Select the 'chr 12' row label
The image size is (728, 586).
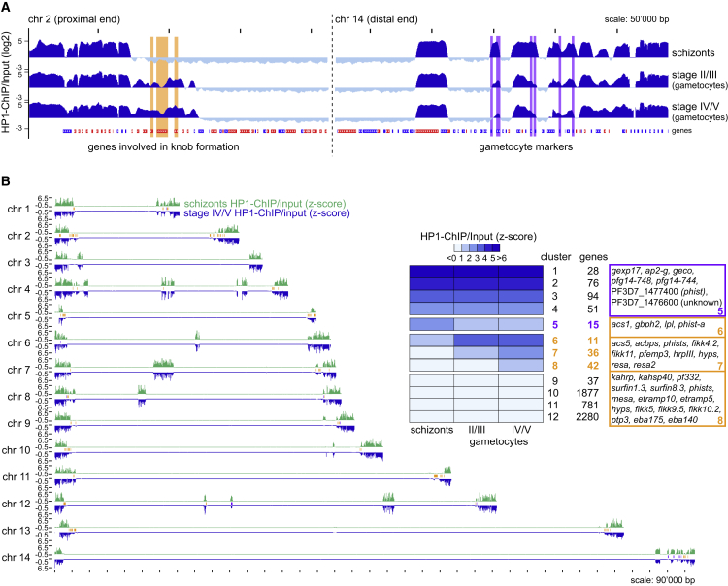point(16,504)
